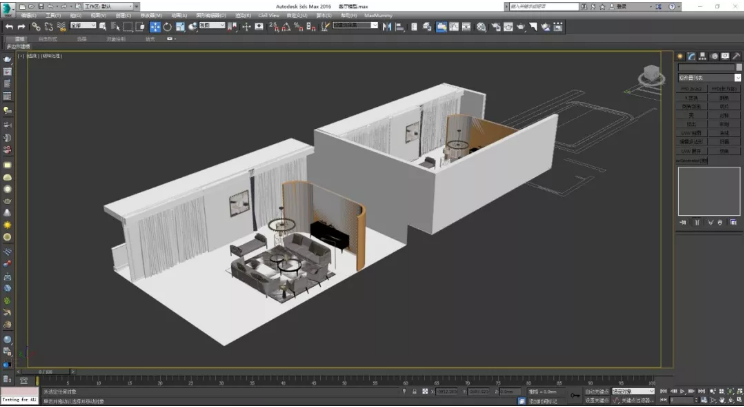Expand the reference coordinate system dropdown 视图

(x=211, y=26)
